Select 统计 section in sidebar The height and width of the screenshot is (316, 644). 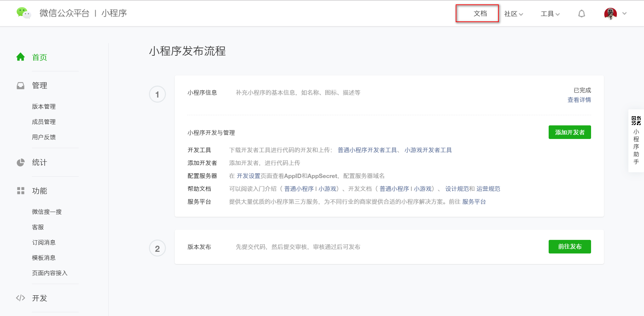(x=39, y=162)
